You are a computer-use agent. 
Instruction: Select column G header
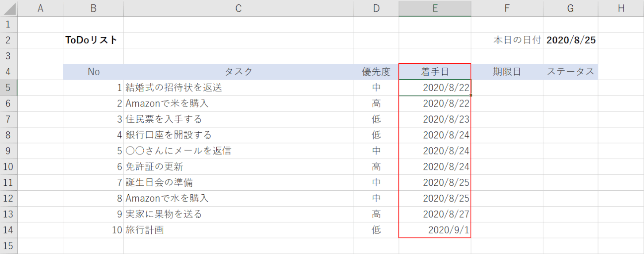571,8
